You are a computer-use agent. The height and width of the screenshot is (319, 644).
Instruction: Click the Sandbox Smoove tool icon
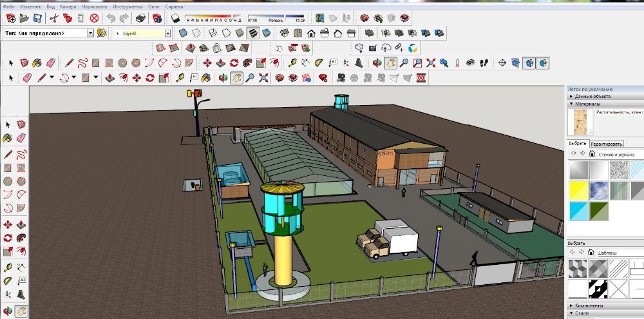190,48
